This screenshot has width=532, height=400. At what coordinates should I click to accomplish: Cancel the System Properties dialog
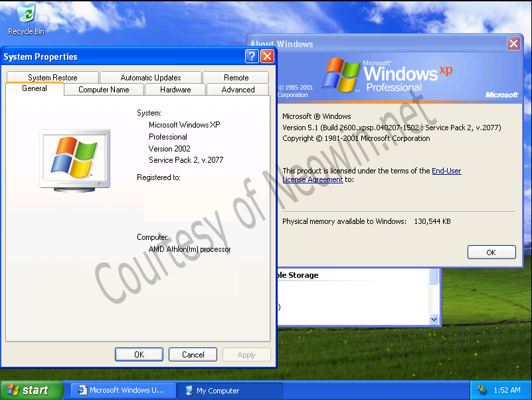(193, 355)
